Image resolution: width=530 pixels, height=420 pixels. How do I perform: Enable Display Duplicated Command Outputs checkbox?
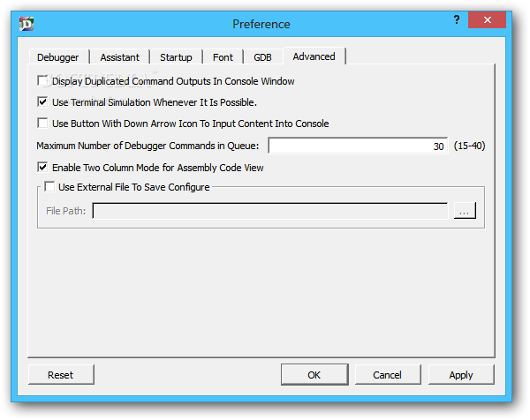(42, 81)
